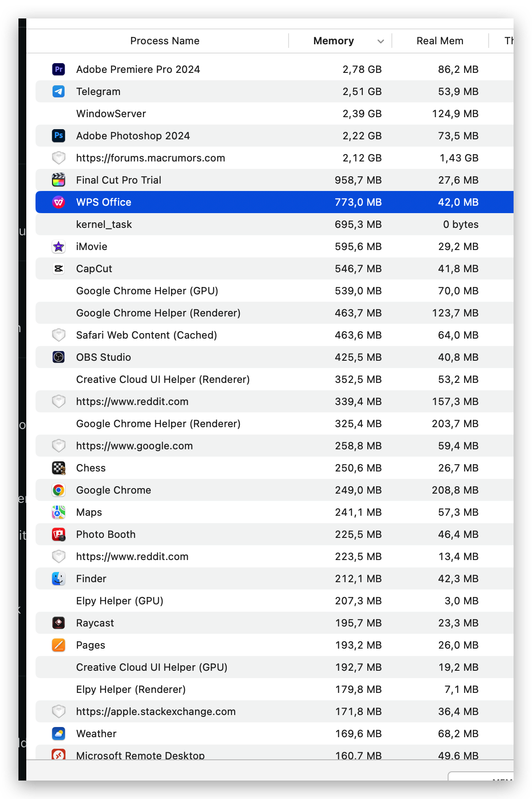Click the forums.macrumors.com shield icon

(59, 158)
